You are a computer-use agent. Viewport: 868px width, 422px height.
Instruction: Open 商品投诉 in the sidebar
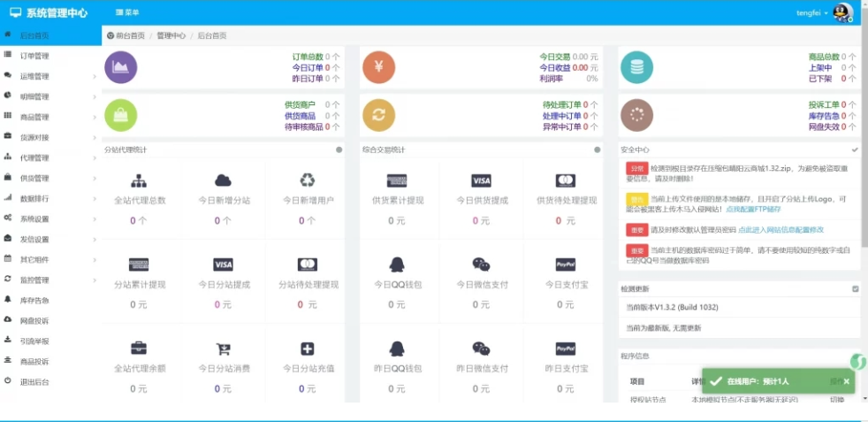point(51,362)
